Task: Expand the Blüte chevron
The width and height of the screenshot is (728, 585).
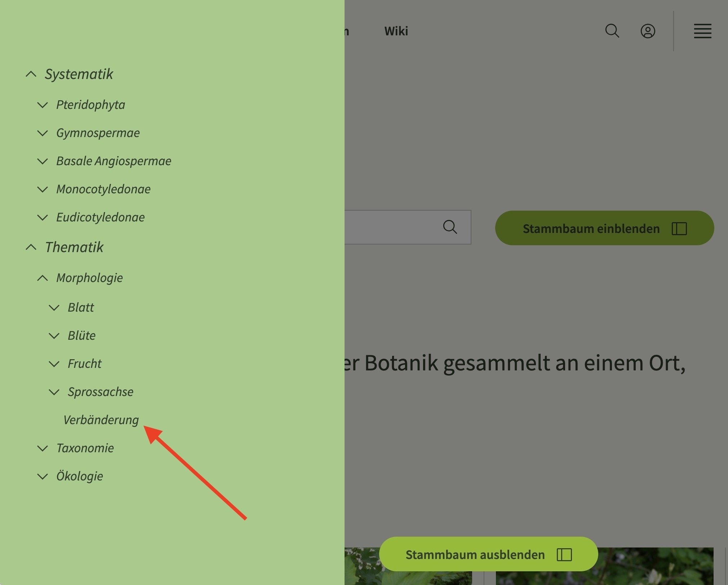Action: tap(54, 336)
